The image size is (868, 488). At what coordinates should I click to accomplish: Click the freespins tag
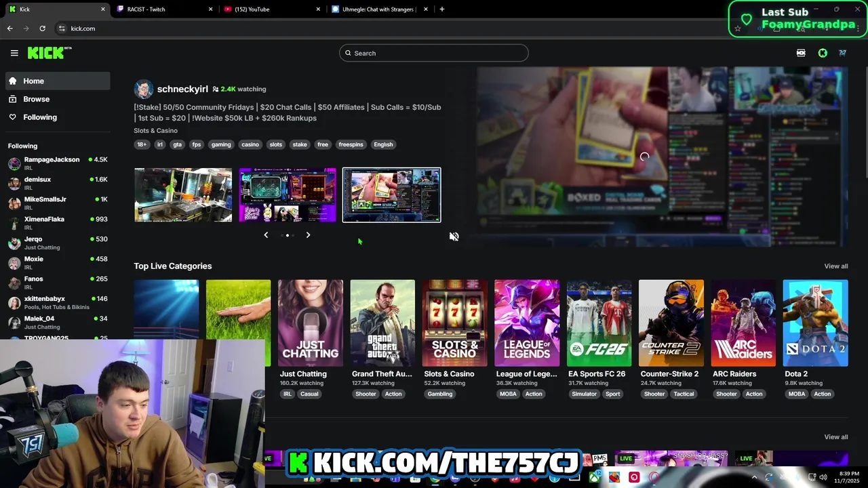[x=351, y=144]
